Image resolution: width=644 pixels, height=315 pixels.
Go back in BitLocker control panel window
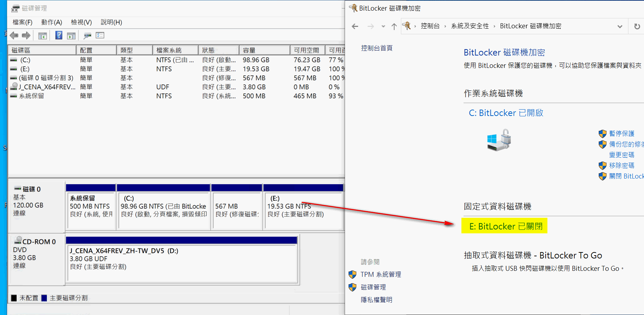(355, 26)
